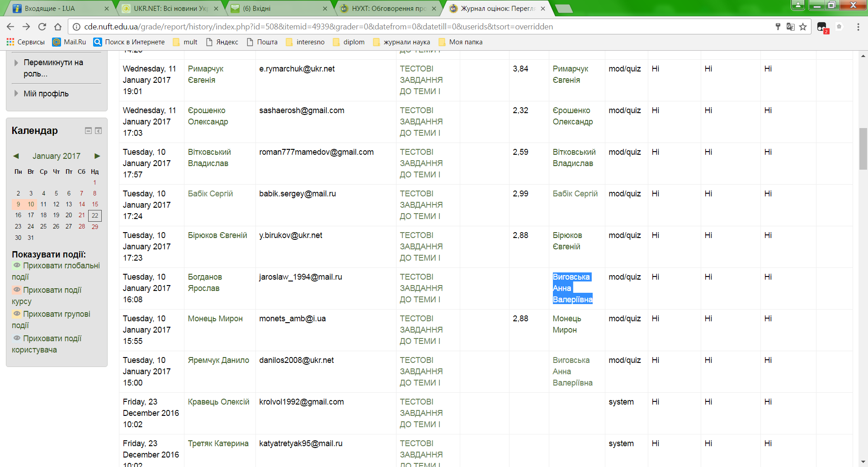
Task: Click January 2017 calendar heading link
Action: pos(57,156)
